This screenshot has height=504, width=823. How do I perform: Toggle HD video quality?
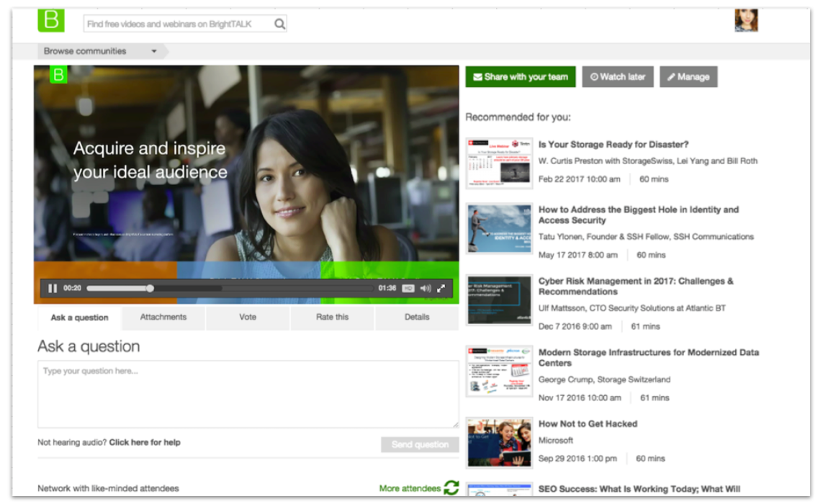pos(408,288)
